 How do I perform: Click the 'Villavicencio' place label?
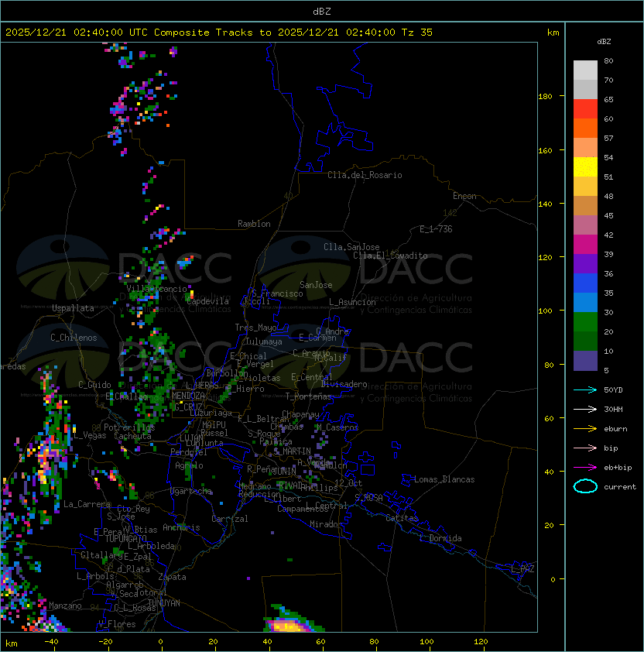pyautogui.click(x=156, y=289)
